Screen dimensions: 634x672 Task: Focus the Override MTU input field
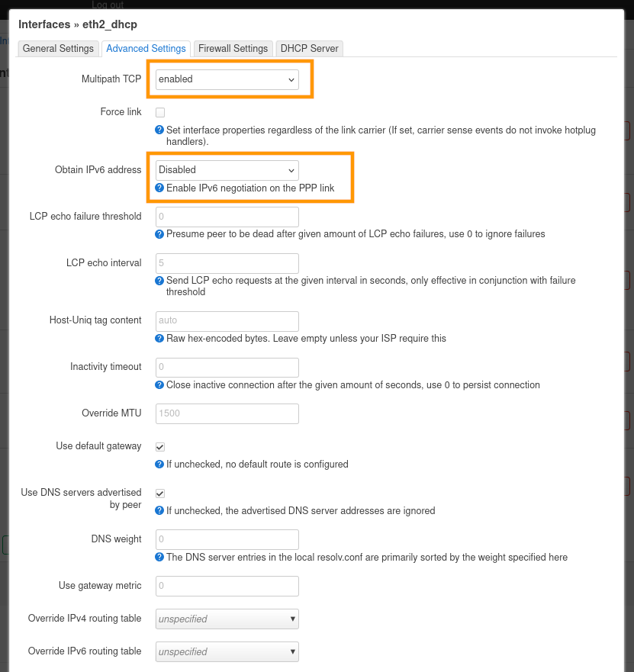227,414
